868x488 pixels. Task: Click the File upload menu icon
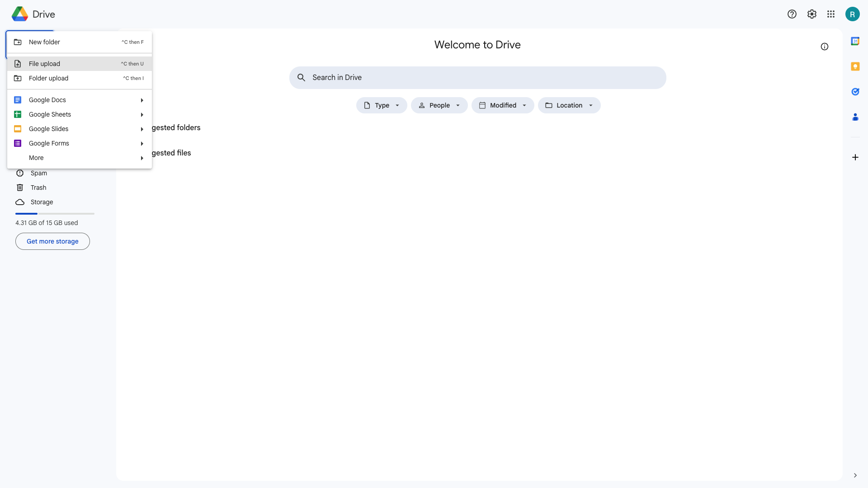(x=18, y=64)
